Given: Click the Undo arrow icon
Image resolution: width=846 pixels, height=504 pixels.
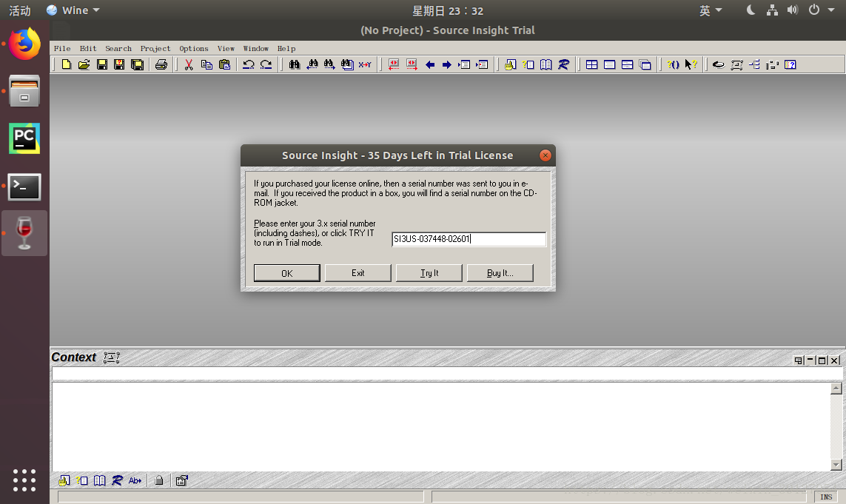Looking at the screenshot, I should (249, 64).
